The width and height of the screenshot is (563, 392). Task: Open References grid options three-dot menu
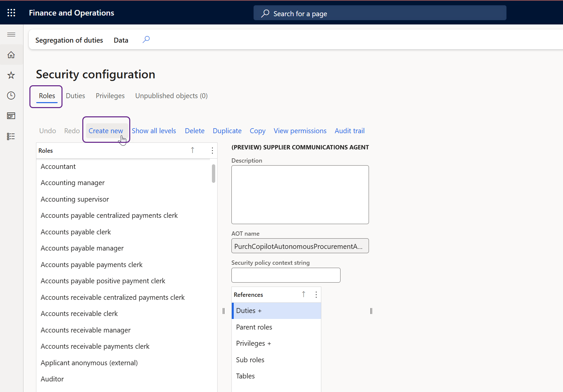click(316, 294)
